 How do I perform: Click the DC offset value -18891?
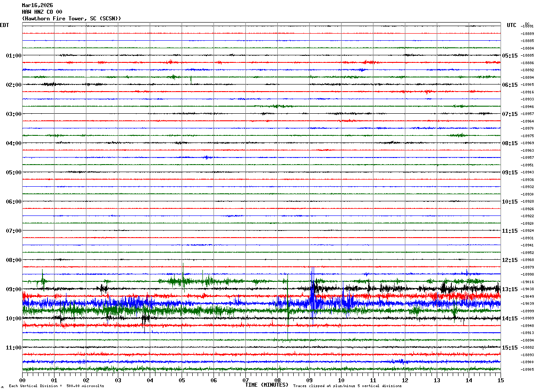pyautogui.click(x=527, y=27)
